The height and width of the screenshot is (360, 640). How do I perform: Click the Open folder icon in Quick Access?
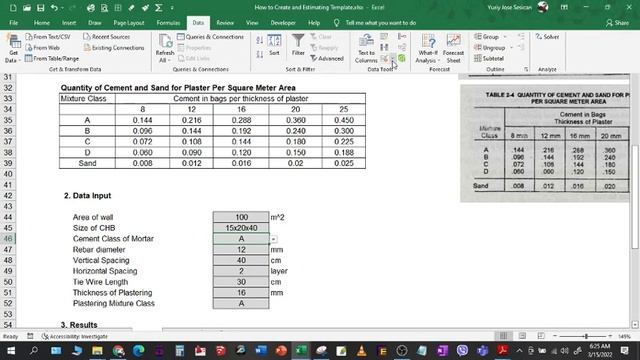27,8
